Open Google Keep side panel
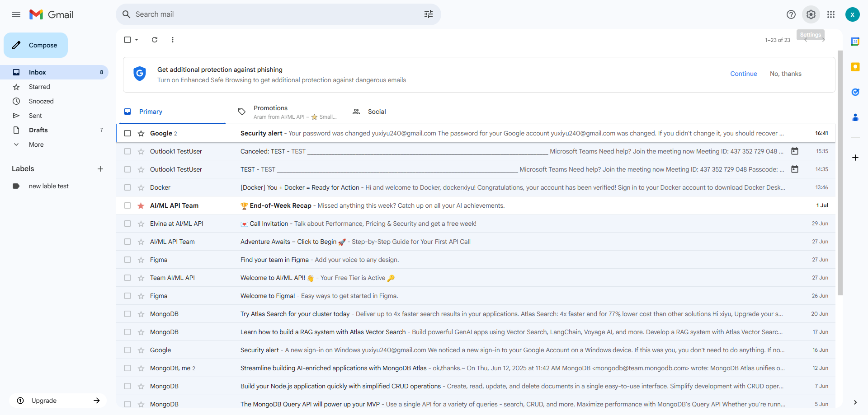 (855, 67)
